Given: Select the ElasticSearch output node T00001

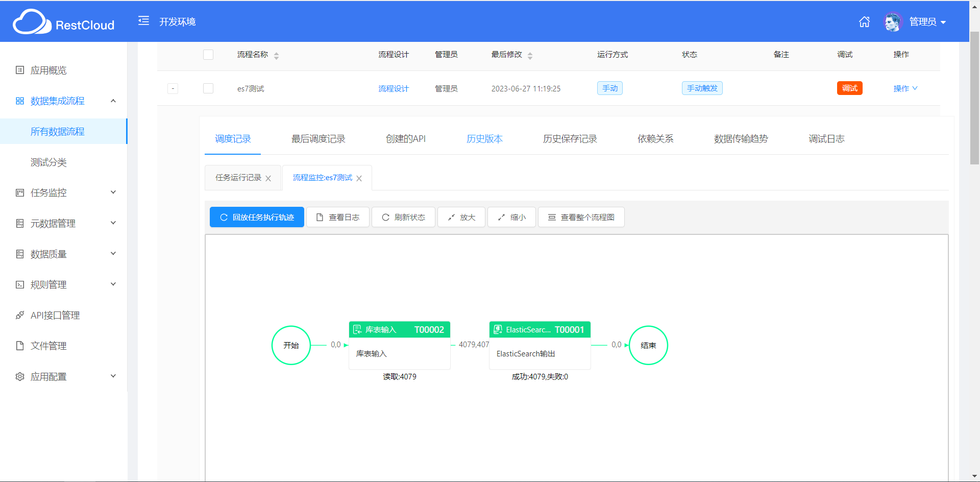Looking at the screenshot, I should 540,345.
